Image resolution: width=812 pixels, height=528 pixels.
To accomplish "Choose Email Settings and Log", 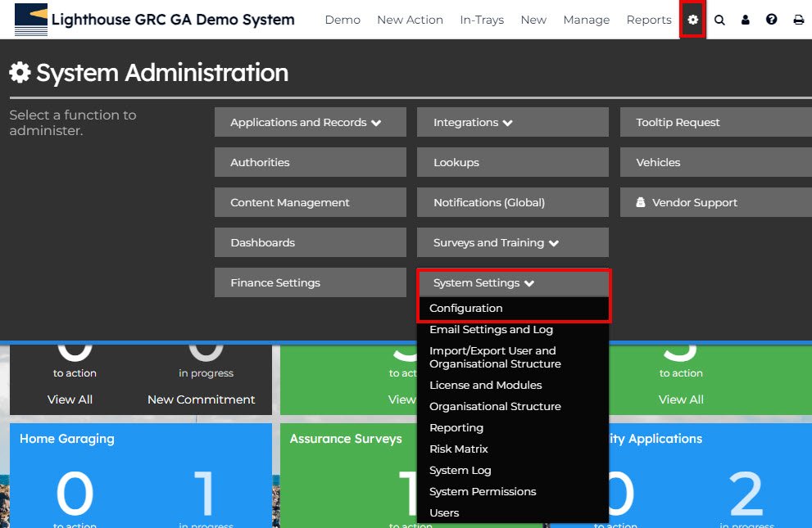I will coord(491,330).
